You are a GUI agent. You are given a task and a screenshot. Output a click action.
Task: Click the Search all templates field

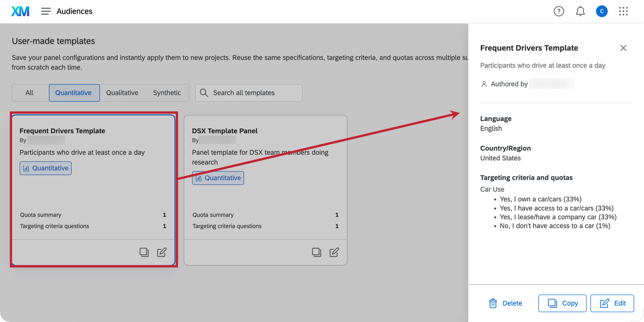249,93
